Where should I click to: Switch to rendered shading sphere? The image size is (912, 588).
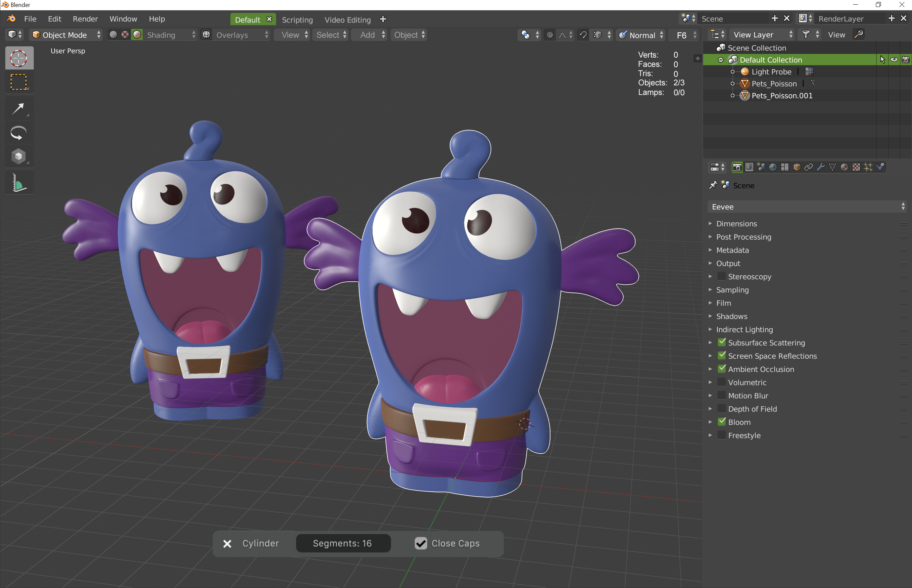137,35
